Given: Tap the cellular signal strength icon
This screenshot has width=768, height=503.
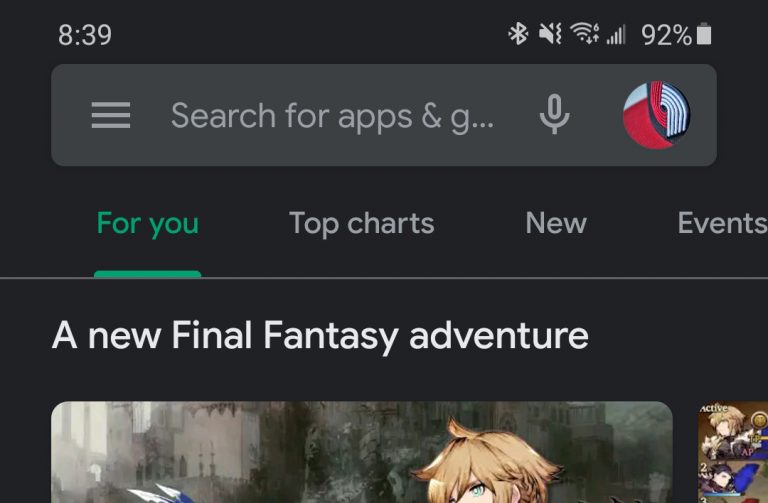Looking at the screenshot, I should [616, 35].
